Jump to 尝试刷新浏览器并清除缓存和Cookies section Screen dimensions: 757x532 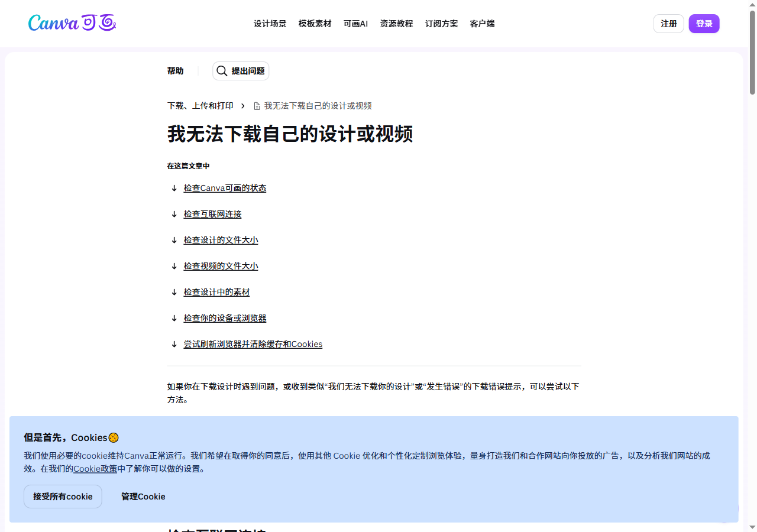(x=253, y=344)
